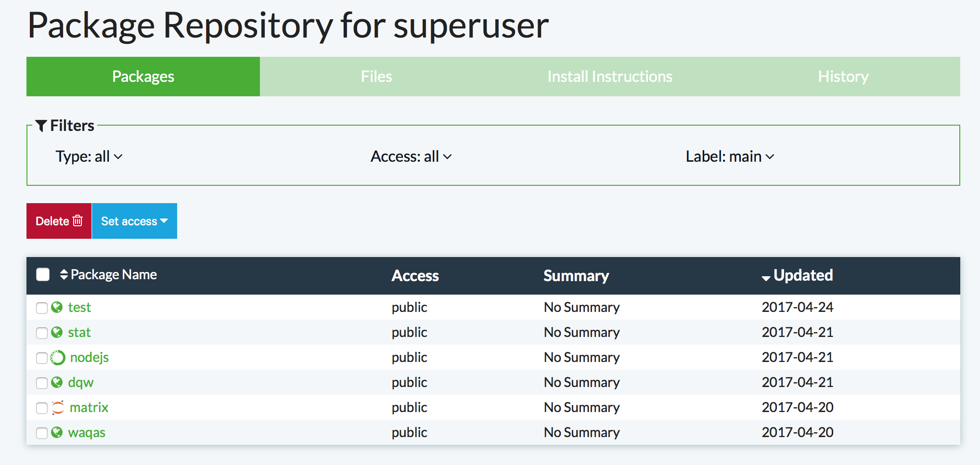
Task: Click the globe icon beside test package
Action: click(x=57, y=307)
